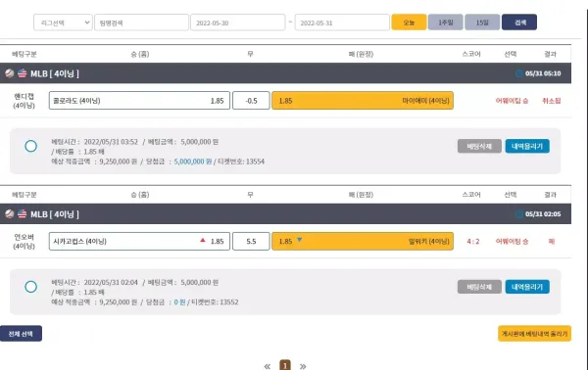This screenshot has width=588, height=370.
Task: Click 내역올리기 for ticket 13552
Action: [527, 287]
